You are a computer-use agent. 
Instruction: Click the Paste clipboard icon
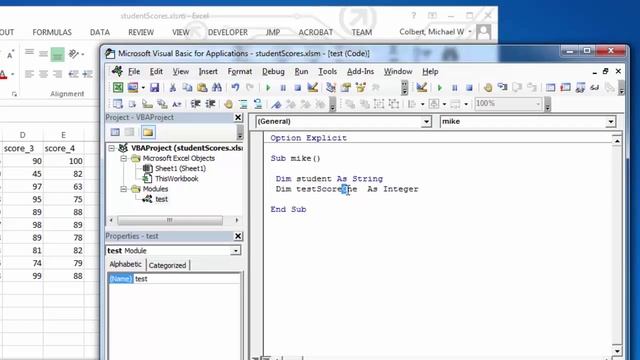pos(202,87)
